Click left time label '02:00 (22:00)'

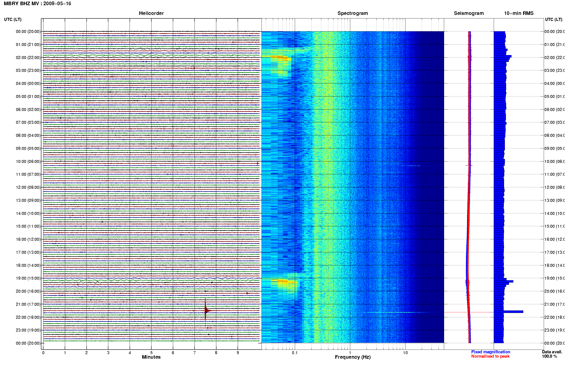pyautogui.click(x=28, y=58)
